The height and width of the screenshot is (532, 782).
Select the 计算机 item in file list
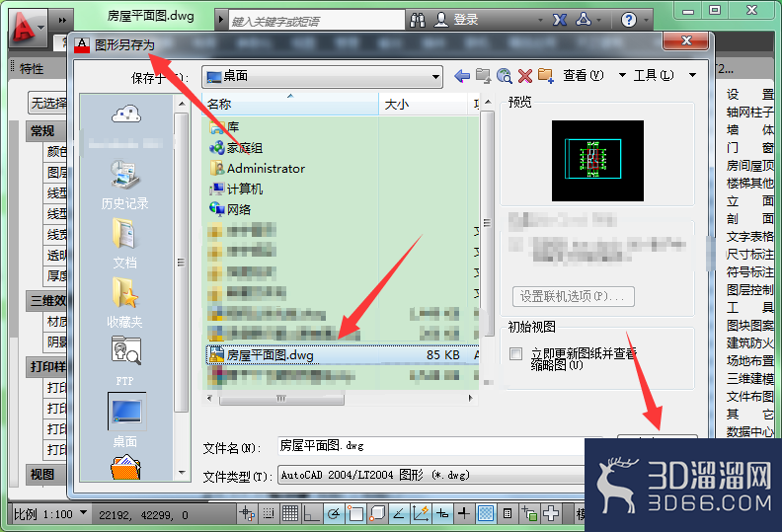(236, 189)
